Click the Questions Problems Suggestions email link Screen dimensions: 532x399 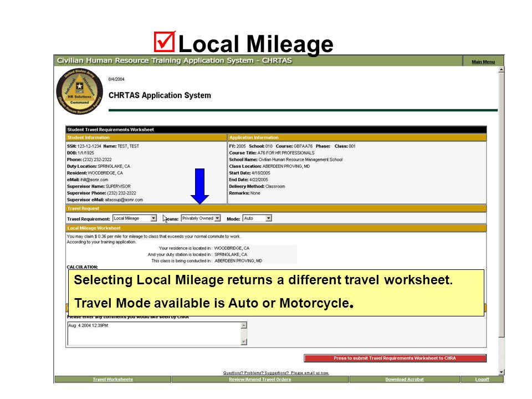click(x=276, y=372)
